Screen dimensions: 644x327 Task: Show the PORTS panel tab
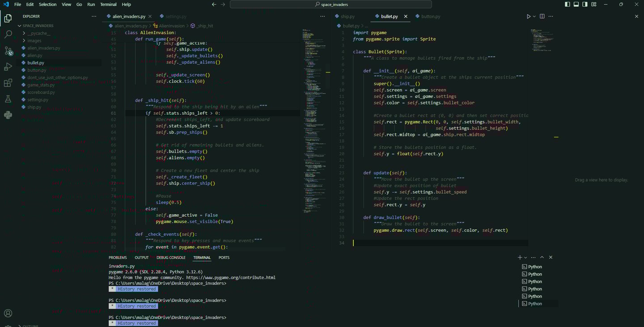(x=224, y=258)
